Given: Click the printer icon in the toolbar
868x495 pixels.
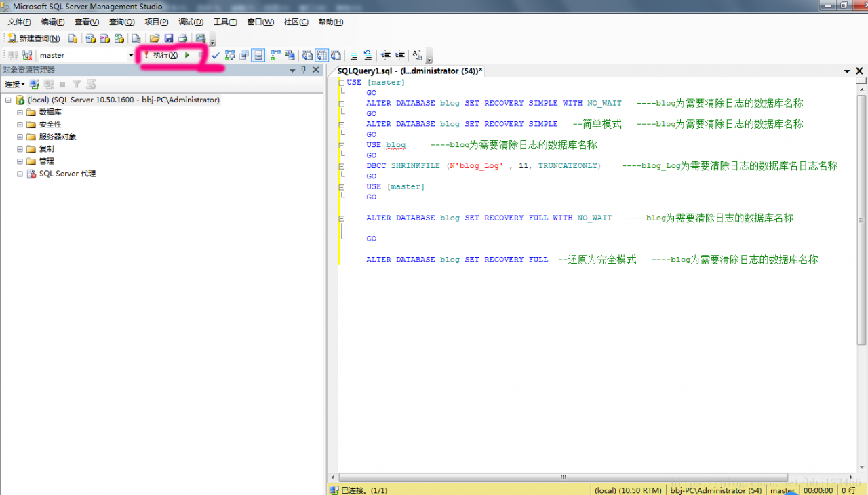Looking at the screenshot, I should click(x=182, y=38).
